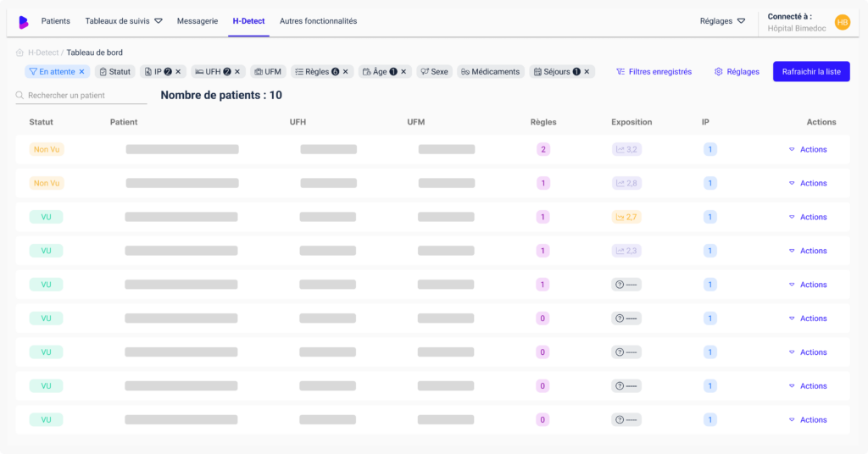Click the exposition badge 2,8
Viewport: 868px width, 454px height.
point(626,183)
